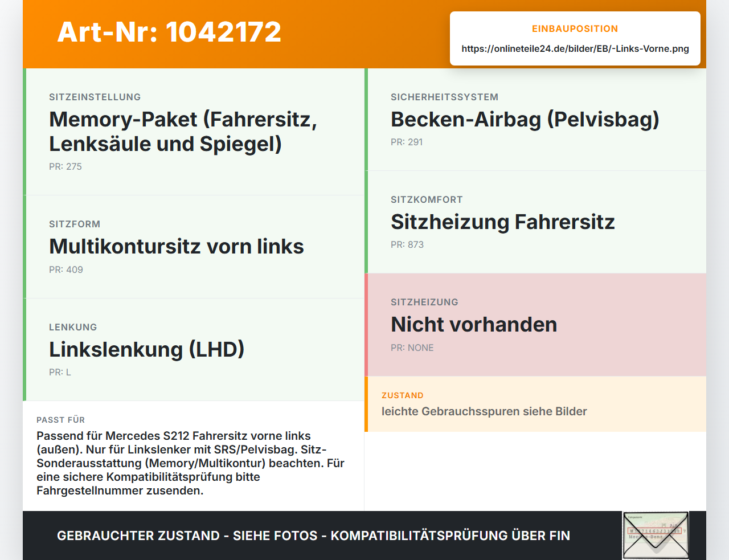This screenshot has width=729, height=560.
Task: Click the Becken-Airbag (Pelvisbag) card
Action: point(535,120)
